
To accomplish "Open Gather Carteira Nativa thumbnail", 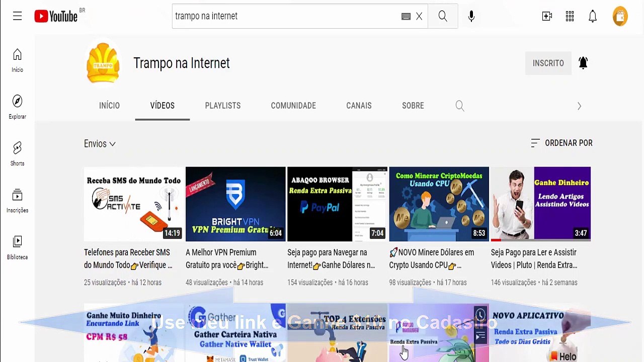I will point(235,333).
